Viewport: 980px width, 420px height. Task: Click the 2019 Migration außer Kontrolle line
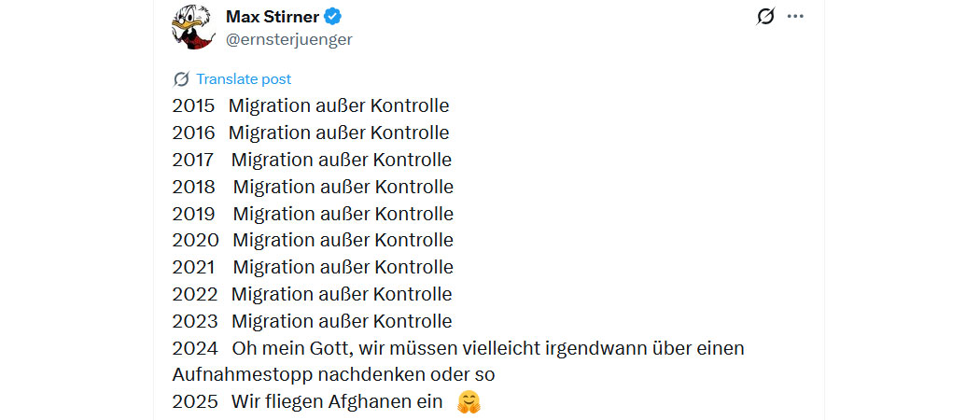(x=313, y=214)
